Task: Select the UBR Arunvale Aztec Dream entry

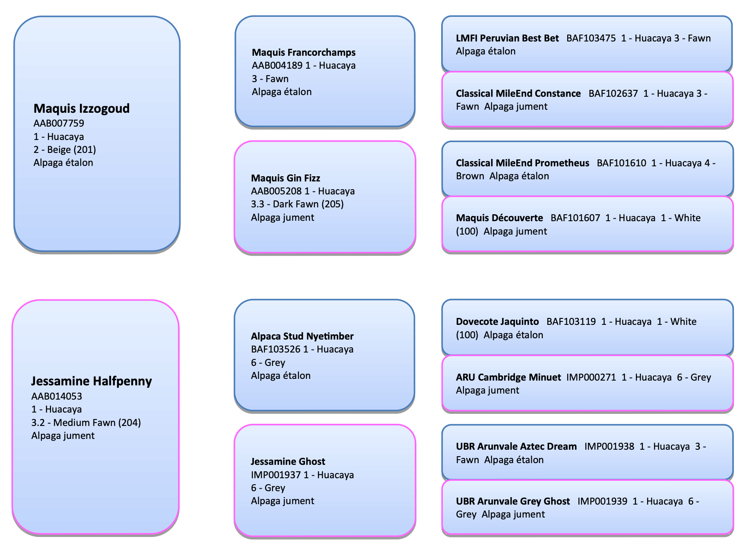Action: (587, 453)
